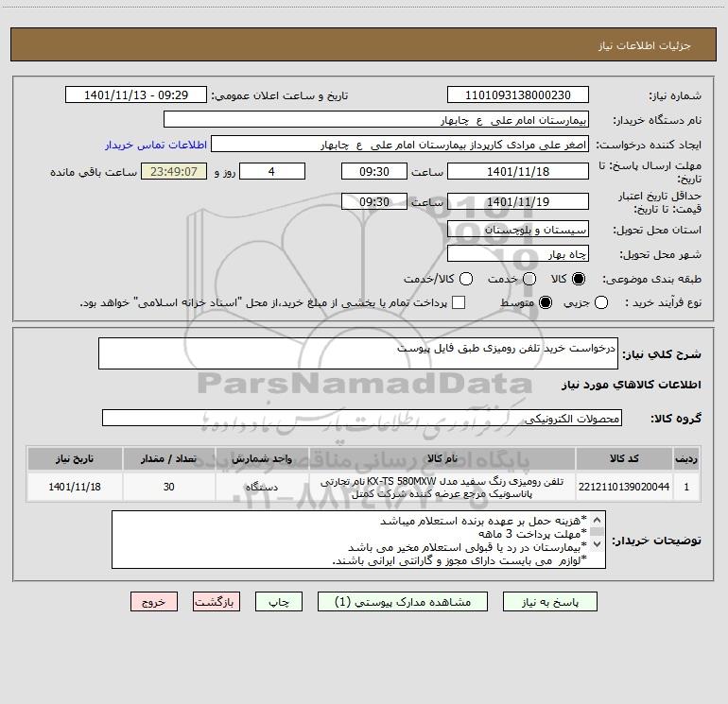728x704 pixels.
Task: Click the نام کالا column header
Action: [442, 458]
